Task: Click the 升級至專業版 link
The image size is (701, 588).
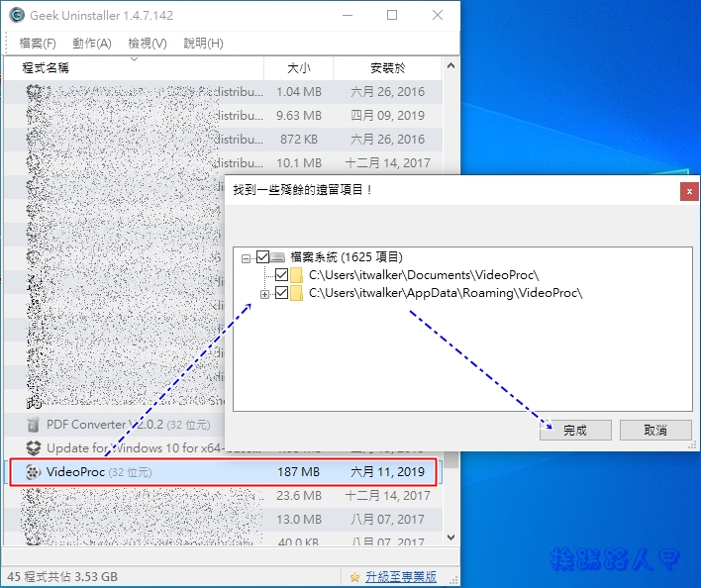Action: pos(401,576)
